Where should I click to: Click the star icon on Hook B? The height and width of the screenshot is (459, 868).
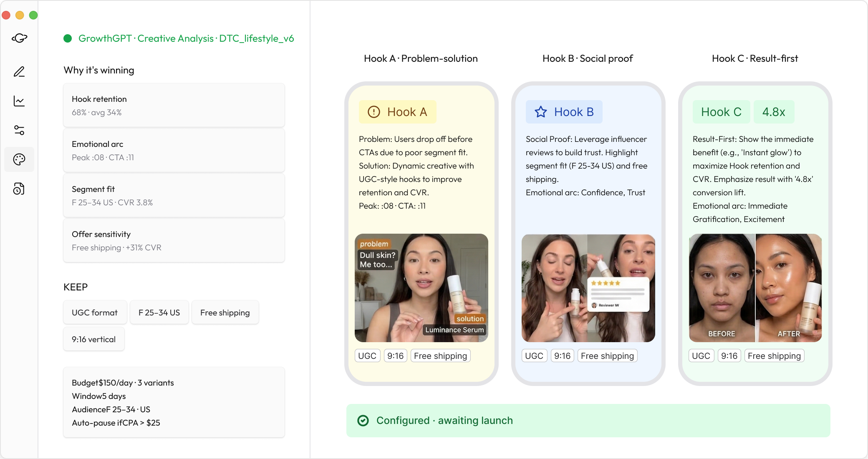pos(541,112)
